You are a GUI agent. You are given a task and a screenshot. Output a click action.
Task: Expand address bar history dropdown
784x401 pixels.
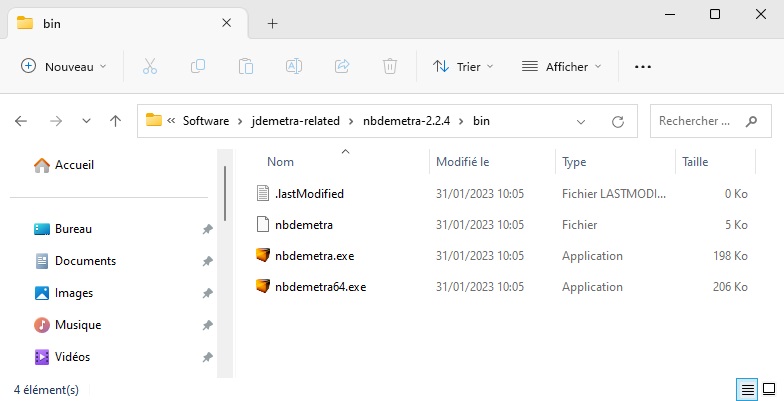[581, 121]
